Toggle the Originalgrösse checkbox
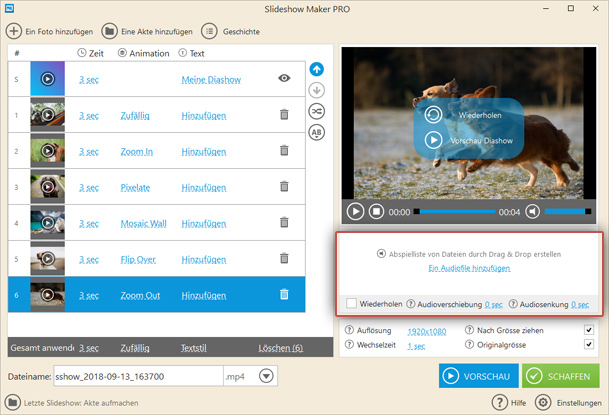This screenshot has width=609, height=415. [x=589, y=344]
